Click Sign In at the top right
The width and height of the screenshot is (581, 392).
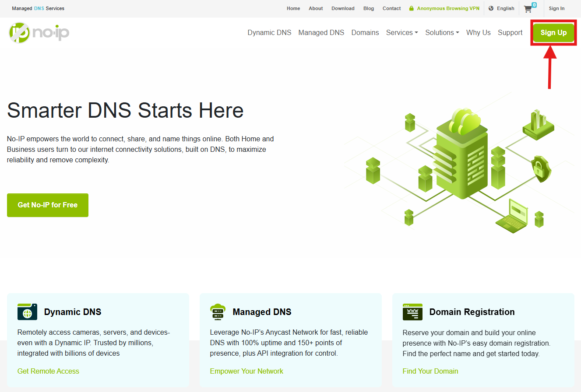tap(556, 8)
